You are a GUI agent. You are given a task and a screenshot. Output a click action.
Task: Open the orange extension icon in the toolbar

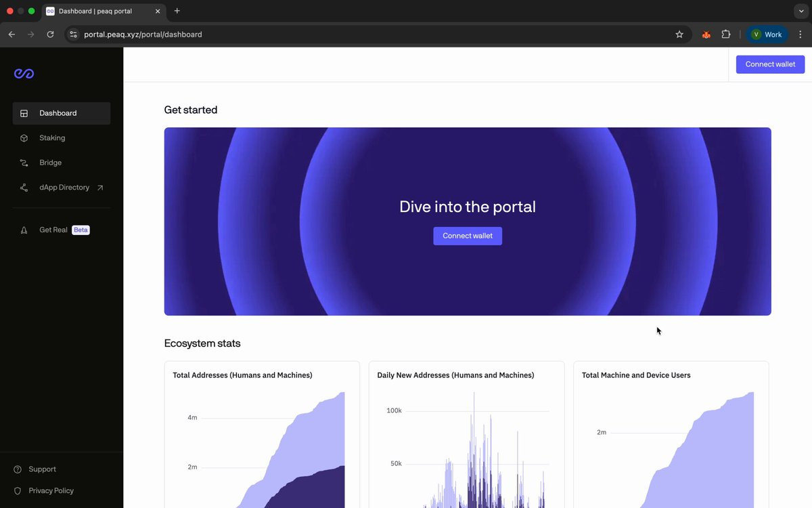(x=706, y=34)
